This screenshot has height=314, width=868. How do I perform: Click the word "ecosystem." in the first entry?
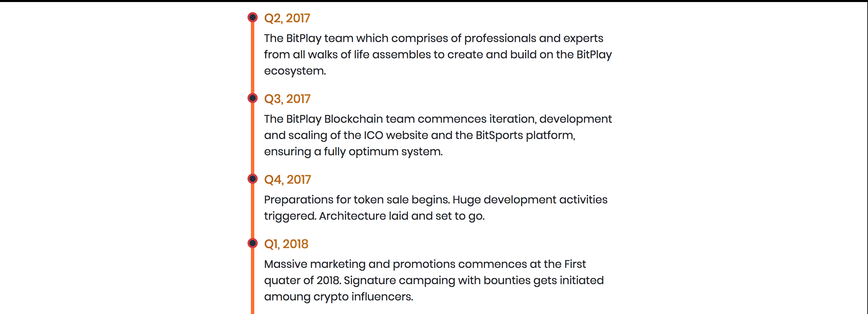[295, 71]
